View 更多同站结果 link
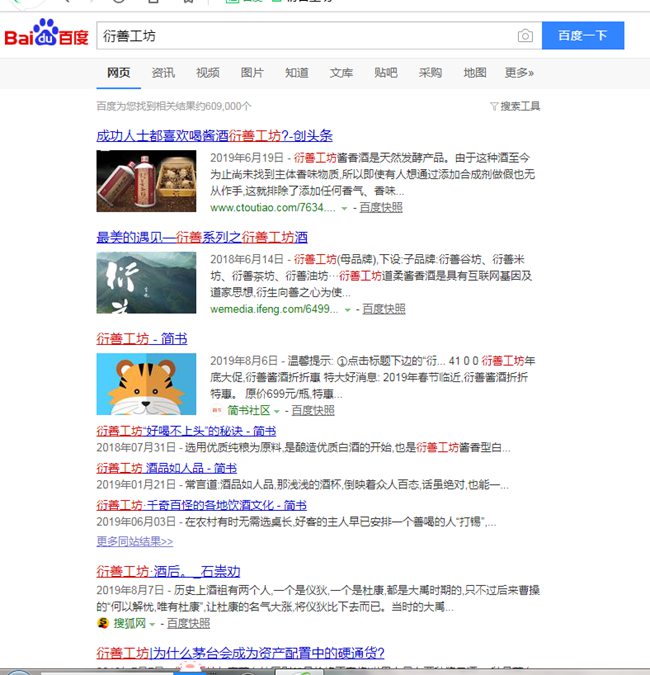The image size is (650, 675). click(x=134, y=541)
